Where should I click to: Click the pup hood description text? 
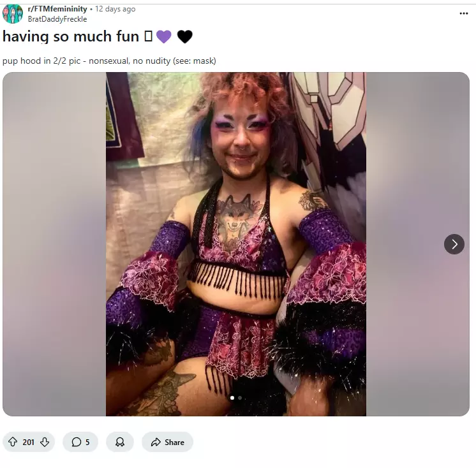click(109, 61)
